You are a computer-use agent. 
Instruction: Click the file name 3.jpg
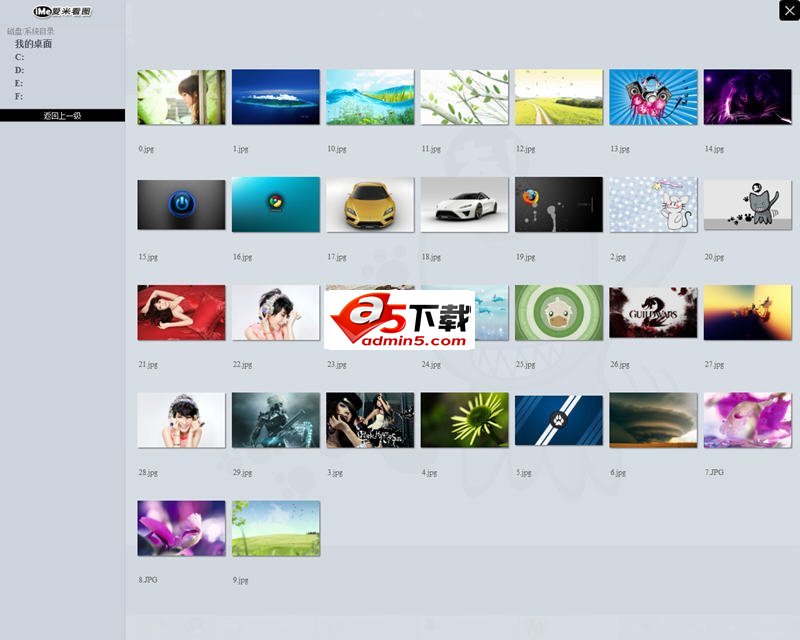(335, 473)
